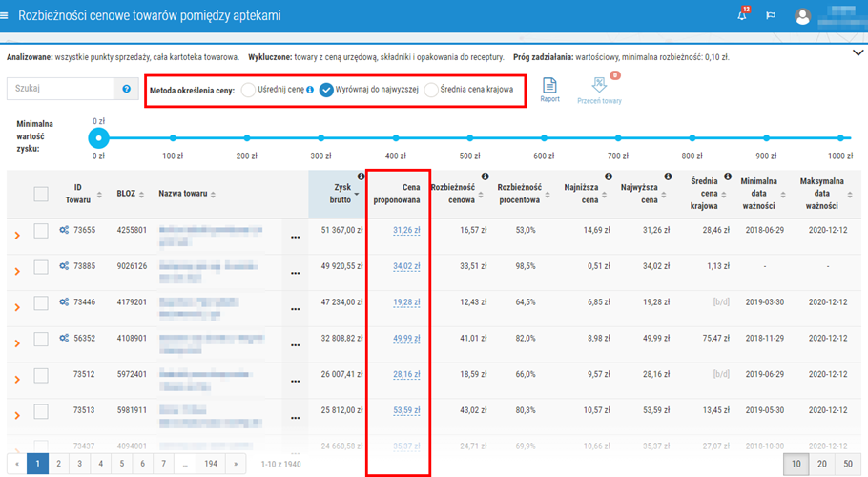The width and height of the screenshot is (868, 477).
Task: Click the Szukaj search input field
Action: [x=60, y=89]
